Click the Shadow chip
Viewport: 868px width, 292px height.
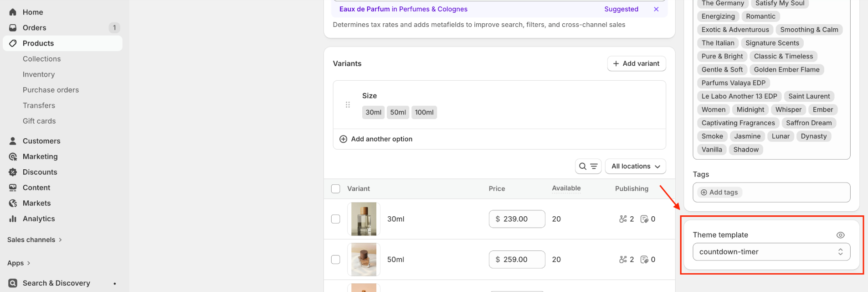pyautogui.click(x=746, y=150)
